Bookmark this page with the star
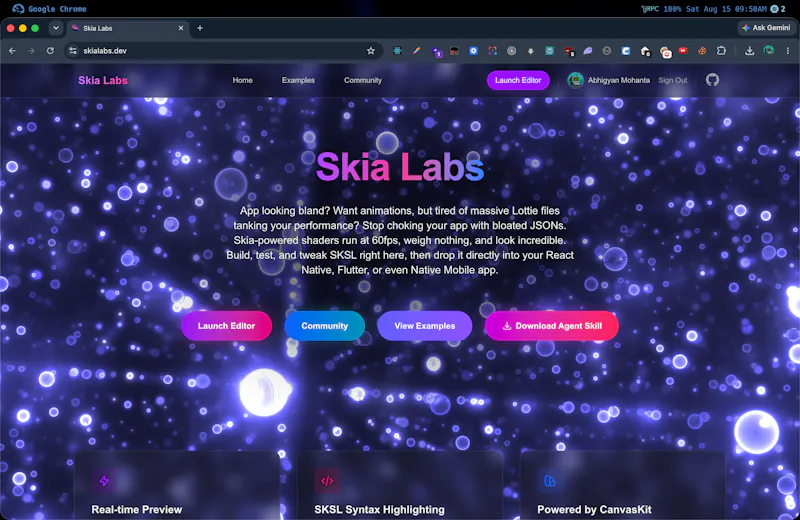The height and width of the screenshot is (520, 800). [x=371, y=51]
